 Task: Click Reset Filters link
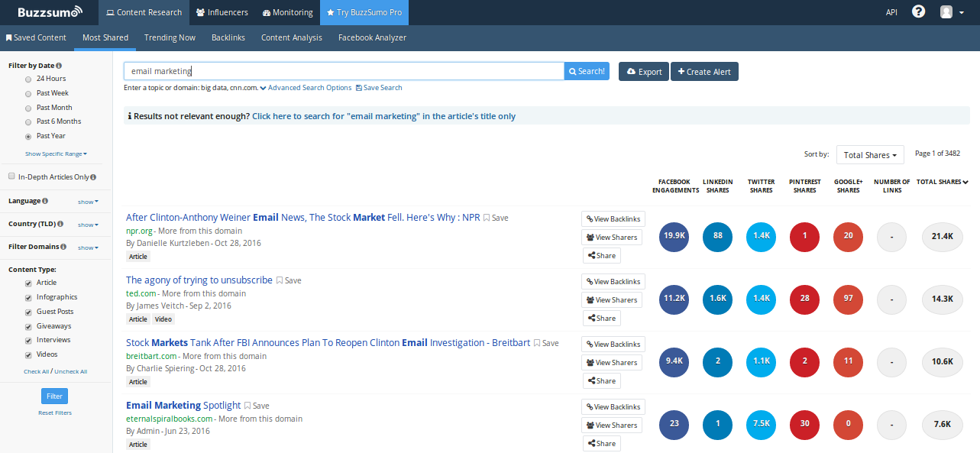tap(55, 413)
